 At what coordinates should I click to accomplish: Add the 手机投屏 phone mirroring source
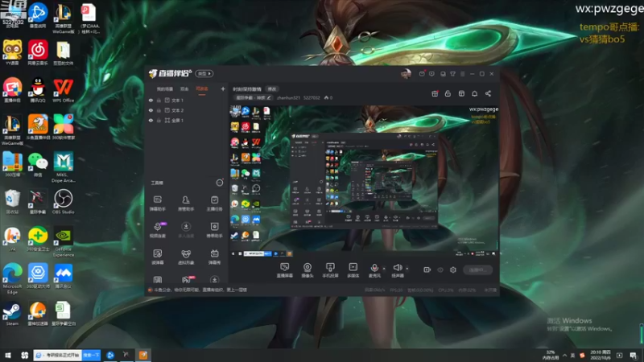(330, 270)
